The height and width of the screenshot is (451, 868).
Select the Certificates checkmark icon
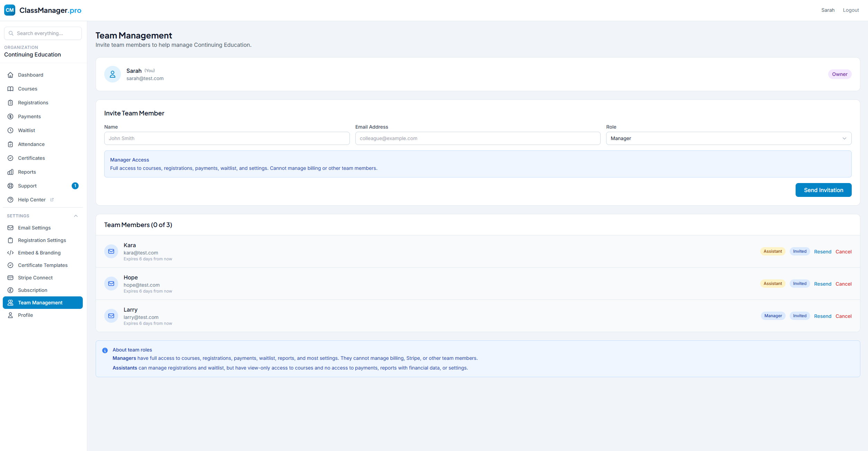tap(11, 158)
